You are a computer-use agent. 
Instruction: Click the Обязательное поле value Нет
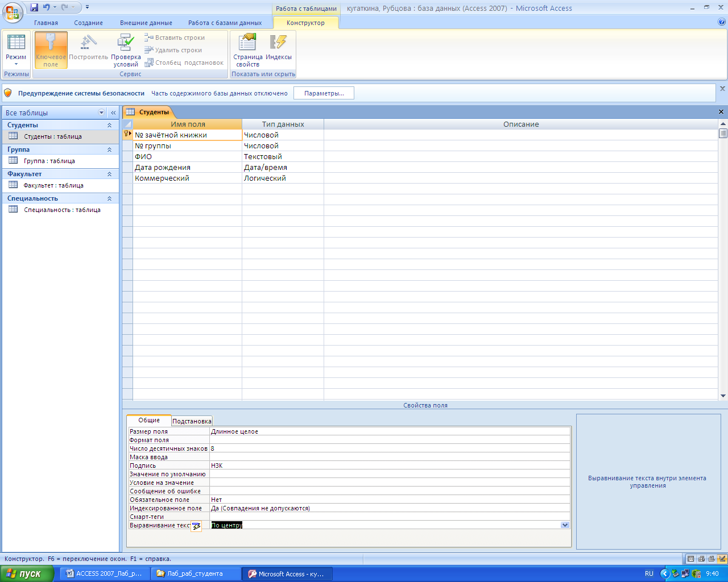pos(390,500)
